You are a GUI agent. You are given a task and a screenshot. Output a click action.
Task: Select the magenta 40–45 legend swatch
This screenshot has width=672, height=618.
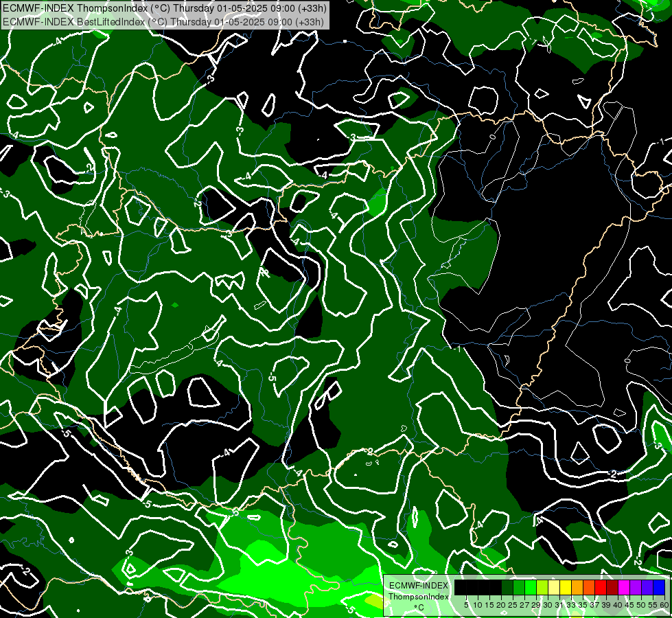624,587
